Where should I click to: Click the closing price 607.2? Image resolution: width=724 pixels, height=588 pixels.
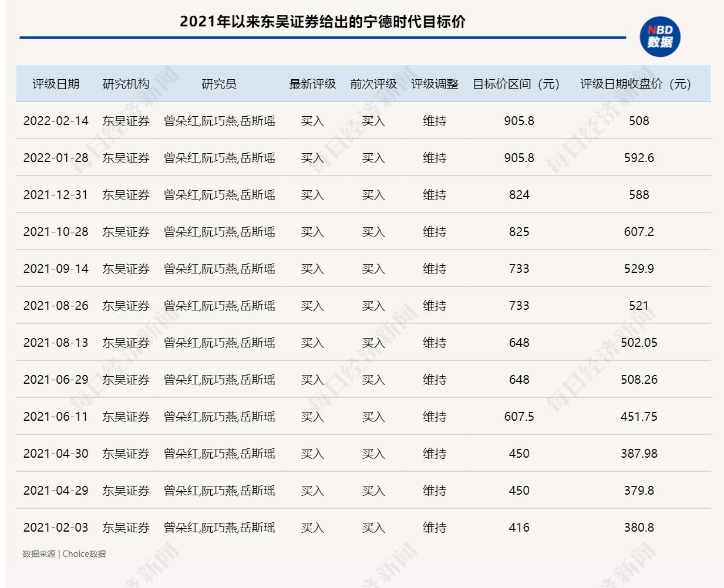pyautogui.click(x=639, y=232)
